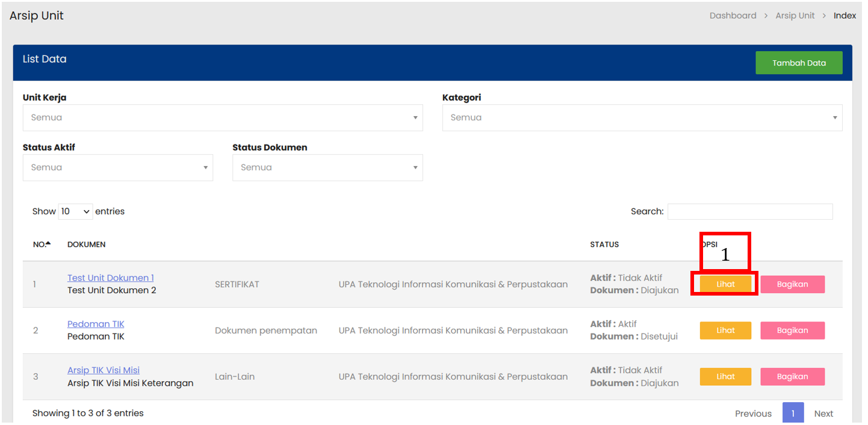
Task: Go to Dashboard in the breadcrumb
Action: [733, 16]
